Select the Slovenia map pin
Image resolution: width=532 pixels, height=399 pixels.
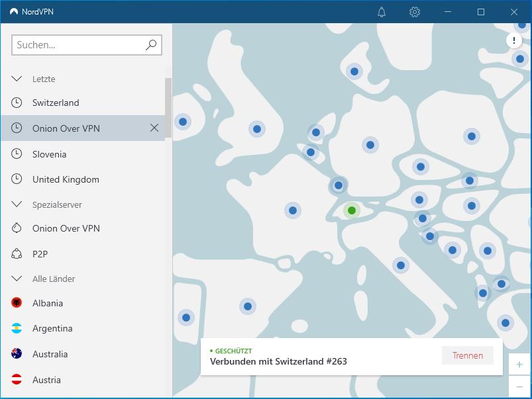(x=423, y=218)
